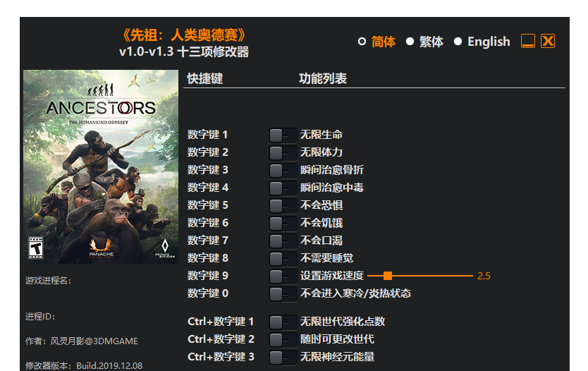Click the Build.2019.12.08 version text
588x371 pixels.
tap(109, 366)
